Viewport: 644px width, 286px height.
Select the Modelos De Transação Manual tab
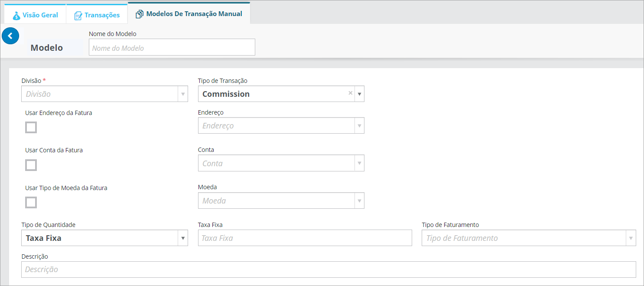click(189, 13)
